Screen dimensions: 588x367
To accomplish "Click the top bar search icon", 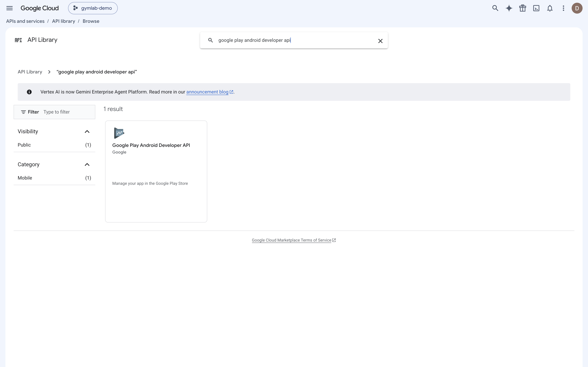I will pos(495,8).
